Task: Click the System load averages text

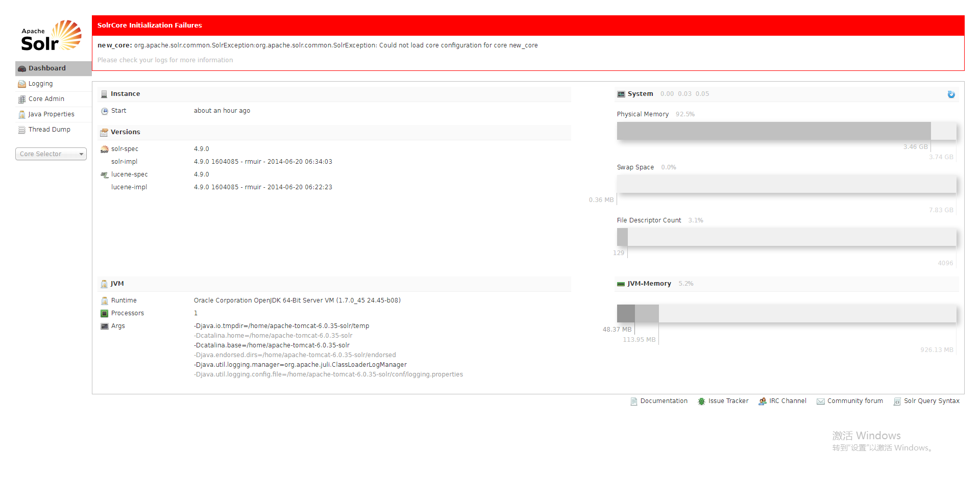Action: point(684,94)
